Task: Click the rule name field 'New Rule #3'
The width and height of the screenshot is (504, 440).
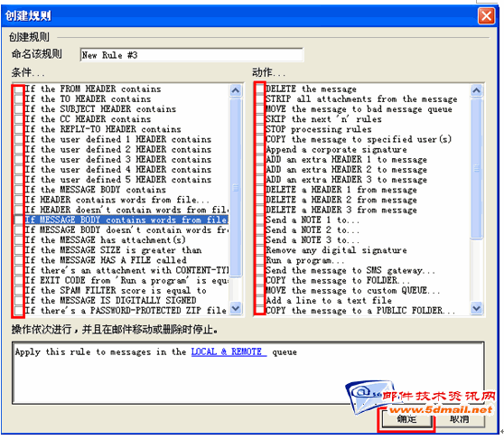Action: coord(191,55)
